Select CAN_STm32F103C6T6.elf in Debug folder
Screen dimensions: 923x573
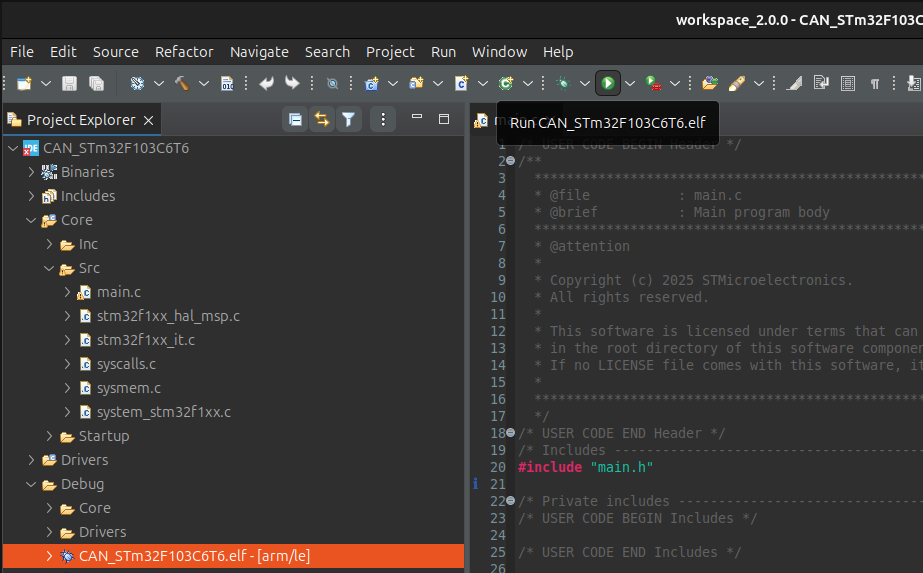click(170, 556)
